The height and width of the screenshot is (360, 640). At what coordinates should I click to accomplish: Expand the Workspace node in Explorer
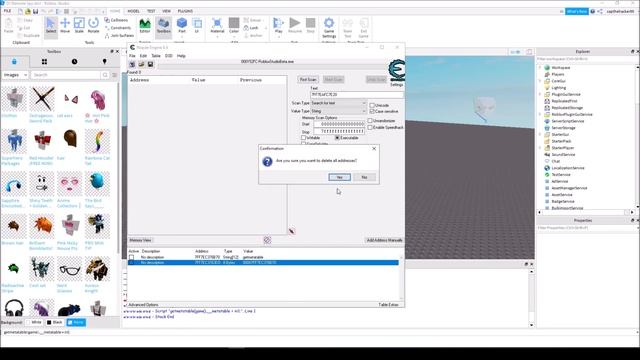(x=540, y=68)
